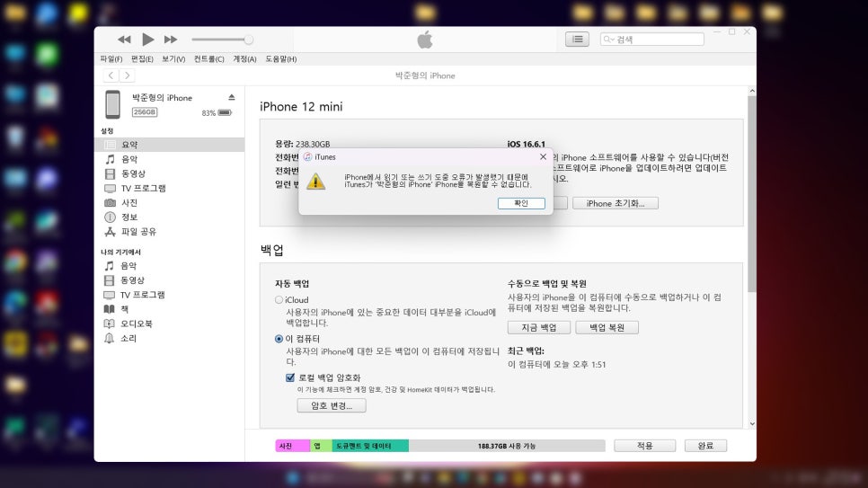Click the iOS 16.6.1 version text
This screenshot has height=488, width=868.
click(526, 144)
